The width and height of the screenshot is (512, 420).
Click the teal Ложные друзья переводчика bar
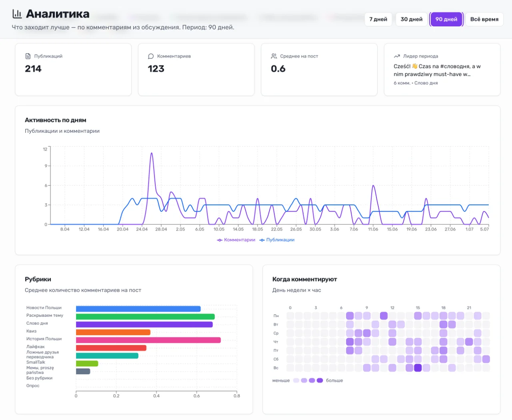tap(107, 356)
